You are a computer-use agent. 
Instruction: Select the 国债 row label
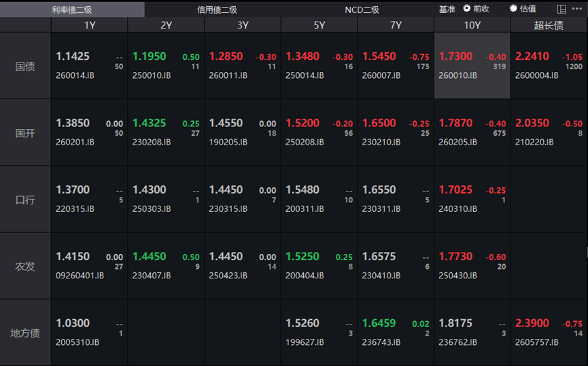25,67
